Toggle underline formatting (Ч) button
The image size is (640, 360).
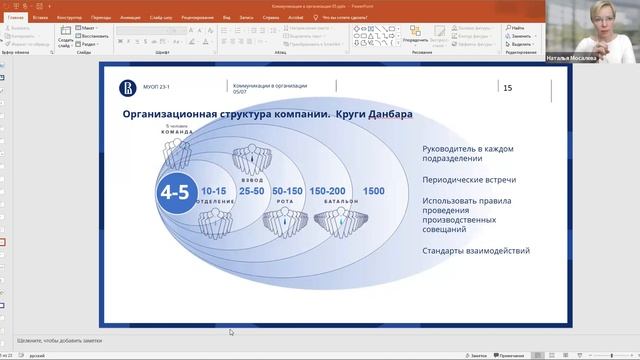coord(137,42)
